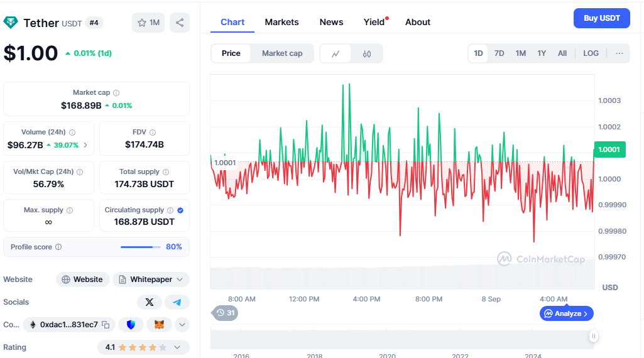Add Tether to watchlist with star button
This screenshot has width=644, height=358.
148,23
